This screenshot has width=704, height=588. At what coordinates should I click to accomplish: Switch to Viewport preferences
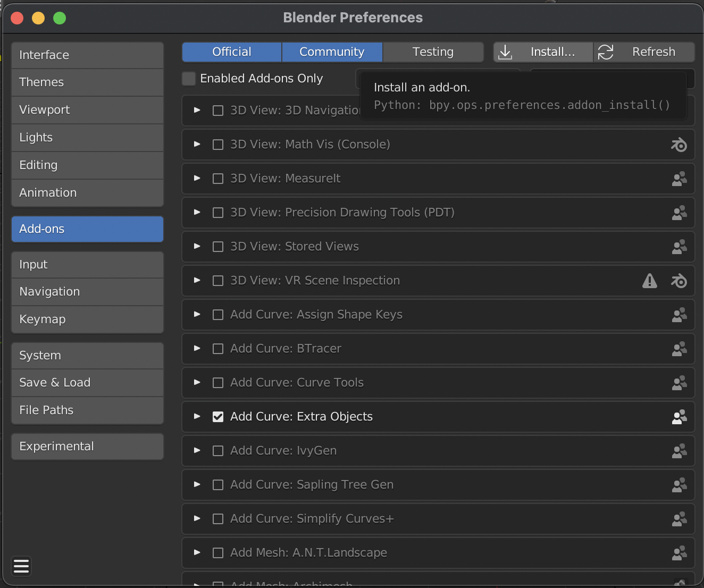(x=87, y=110)
